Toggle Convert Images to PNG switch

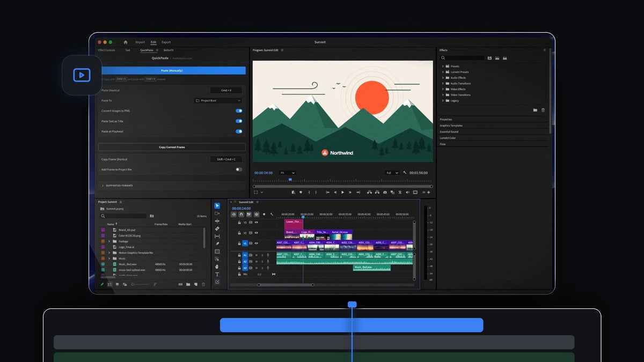pyautogui.click(x=239, y=110)
